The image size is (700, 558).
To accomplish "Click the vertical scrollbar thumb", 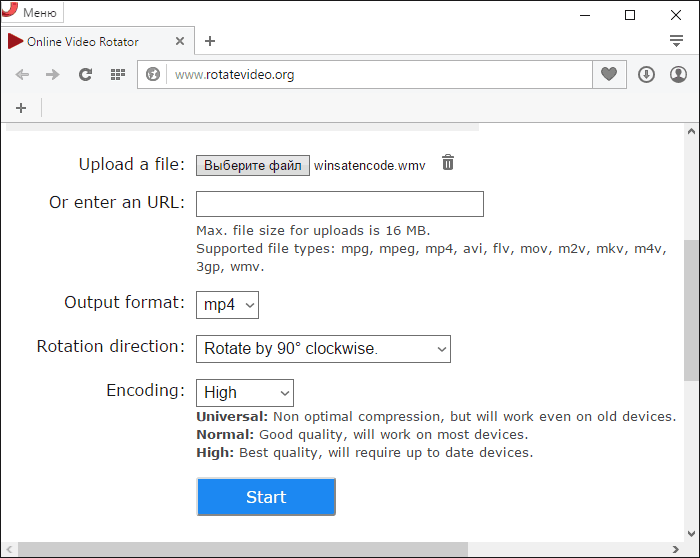I will (691, 310).
